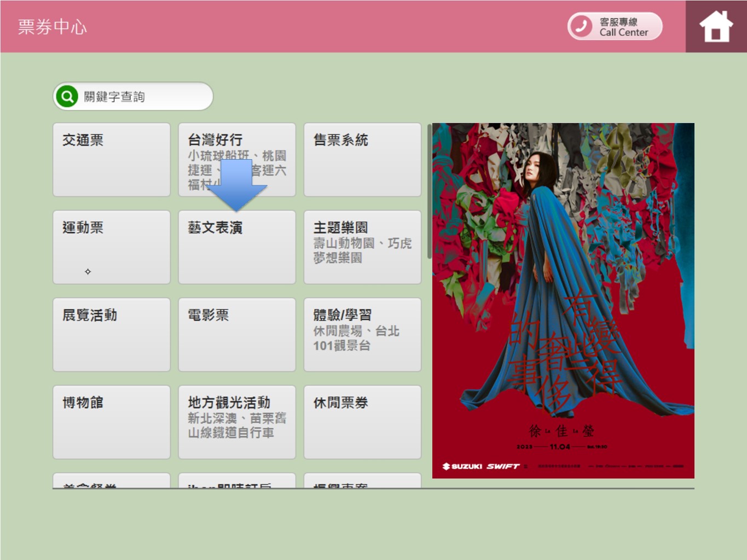Select the 主題樂園 theme park tile
747x560 pixels.
(362, 247)
